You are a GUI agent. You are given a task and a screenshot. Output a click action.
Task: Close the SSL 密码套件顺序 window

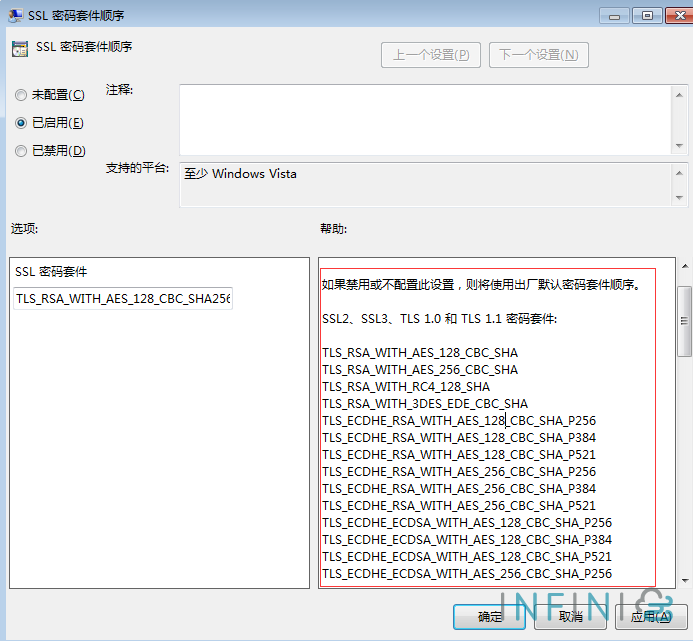[x=679, y=16]
